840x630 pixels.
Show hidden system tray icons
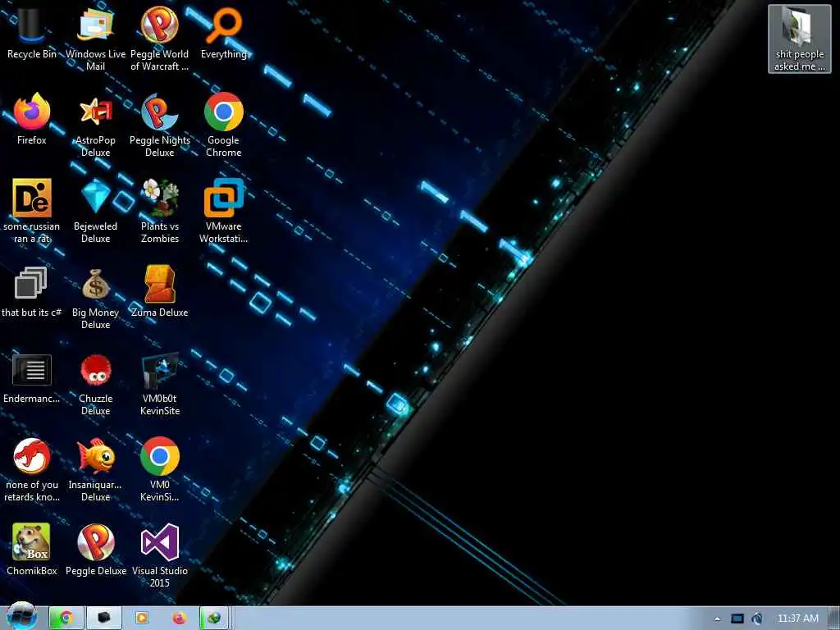(717, 619)
